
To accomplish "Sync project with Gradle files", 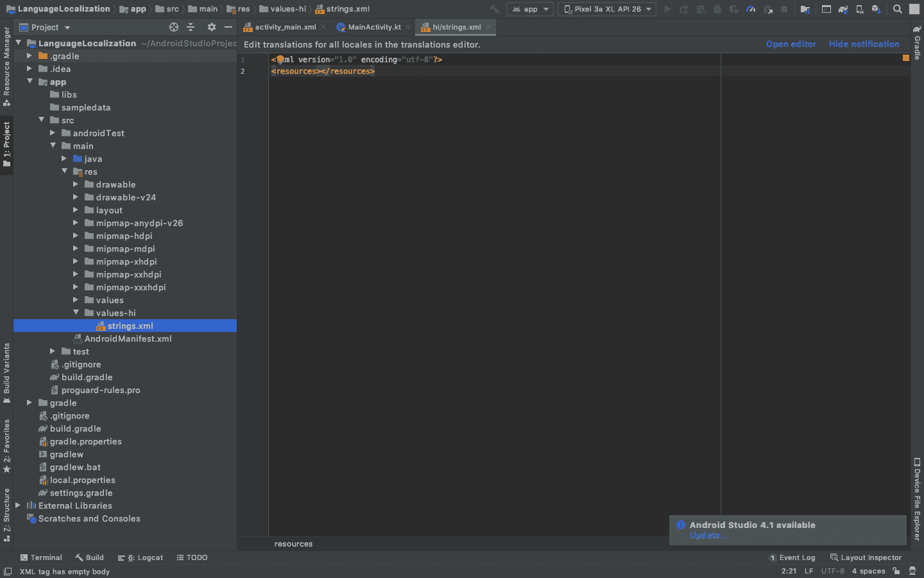I will [x=842, y=8].
